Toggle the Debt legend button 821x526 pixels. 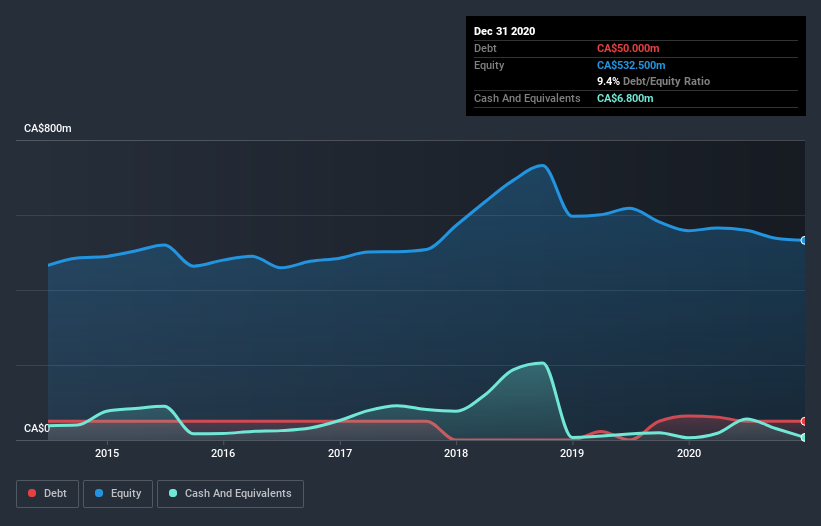click(x=47, y=494)
